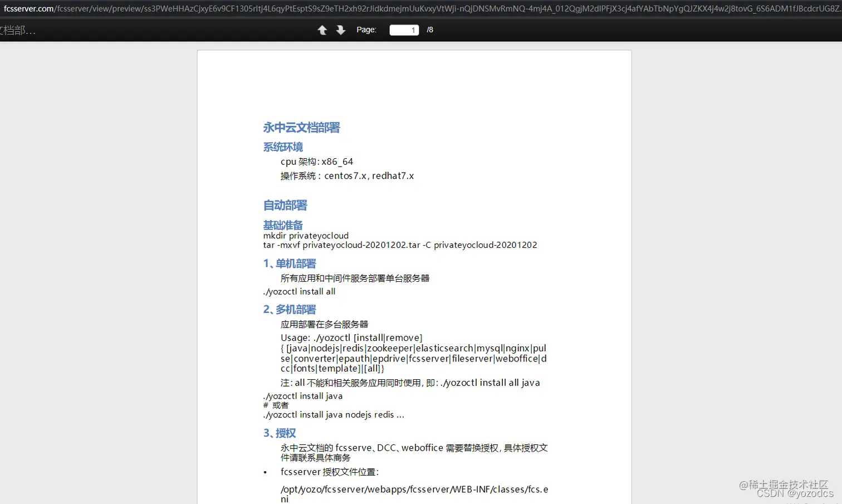The image size is (842, 504).
Task: Click the 3、授权 heading
Action: tap(279, 433)
